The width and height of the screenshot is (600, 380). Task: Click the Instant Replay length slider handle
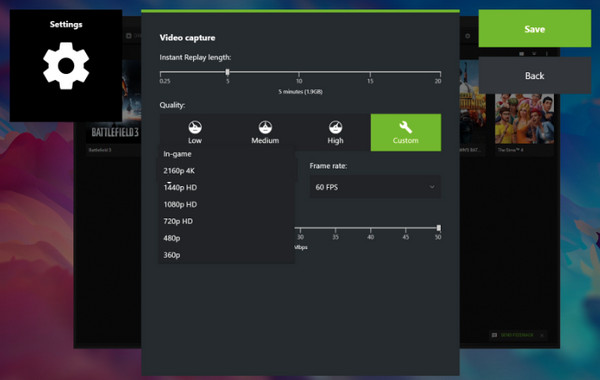(x=227, y=72)
